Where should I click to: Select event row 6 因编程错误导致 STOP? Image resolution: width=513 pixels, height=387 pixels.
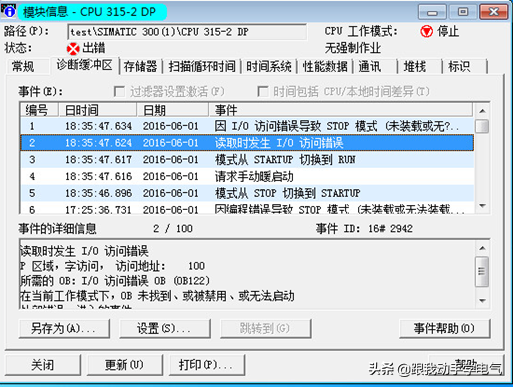coord(247,208)
